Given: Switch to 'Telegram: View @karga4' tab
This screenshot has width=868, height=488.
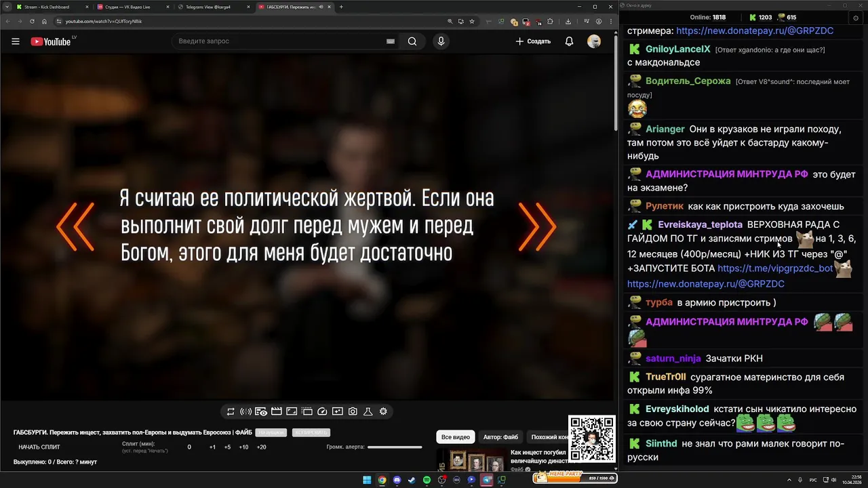Looking at the screenshot, I should [213, 7].
